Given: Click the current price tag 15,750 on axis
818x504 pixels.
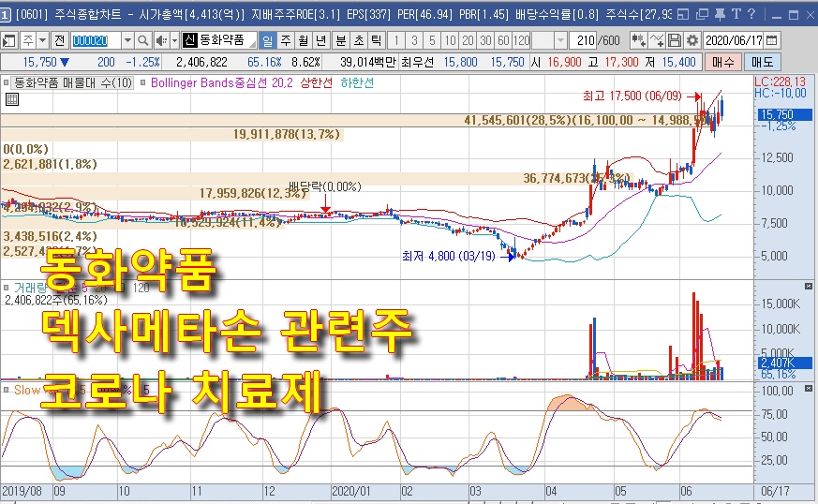Looking at the screenshot, I should click(x=784, y=114).
